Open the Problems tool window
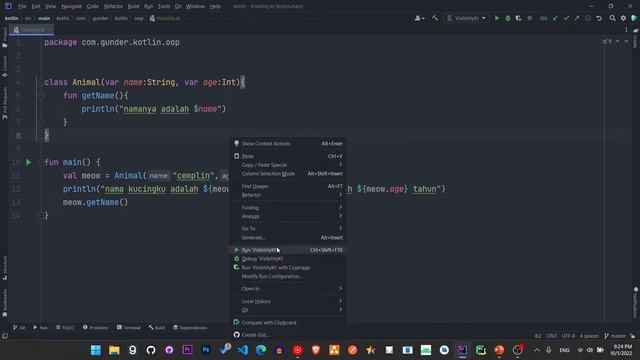The width and height of the screenshot is (640, 360). coord(96,328)
